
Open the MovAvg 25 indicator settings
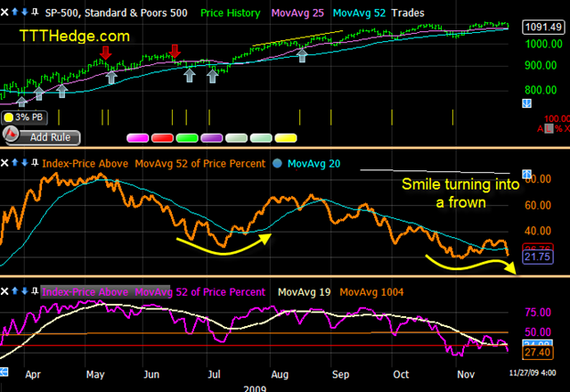tap(297, 13)
